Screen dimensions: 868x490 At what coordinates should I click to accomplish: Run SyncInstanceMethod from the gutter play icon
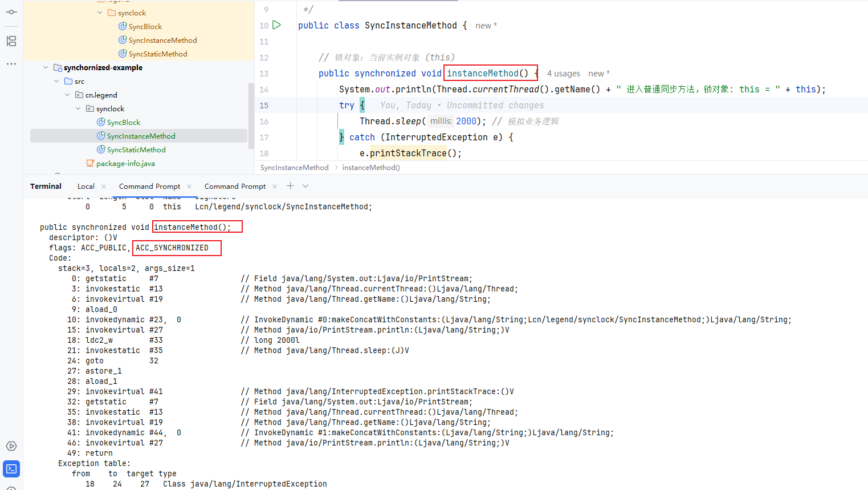(x=276, y=25)
